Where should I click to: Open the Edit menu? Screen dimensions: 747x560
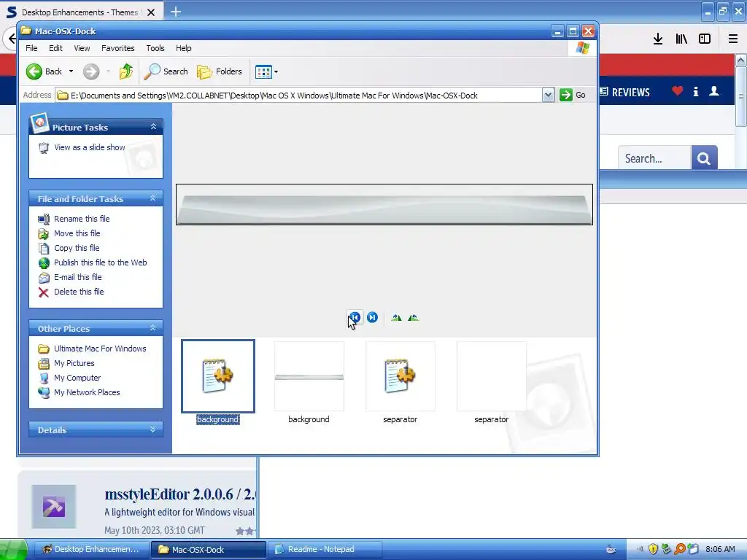tap(55, 48)
